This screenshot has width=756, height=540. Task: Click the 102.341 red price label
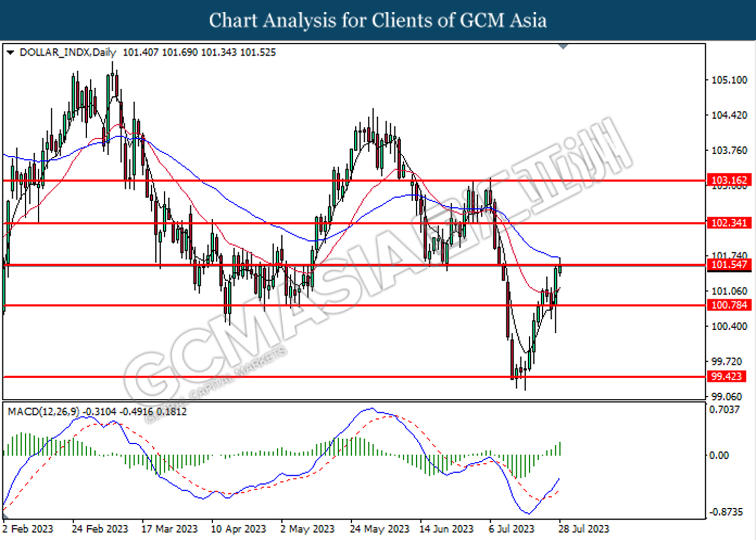[x=729, y=223]
